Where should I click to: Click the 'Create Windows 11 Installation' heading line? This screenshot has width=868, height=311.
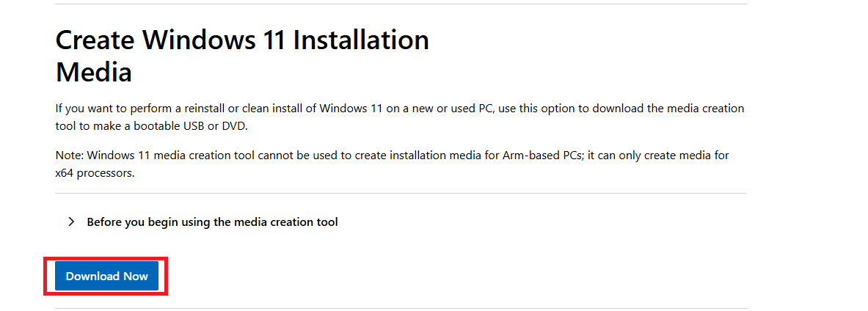coord(242,40)
